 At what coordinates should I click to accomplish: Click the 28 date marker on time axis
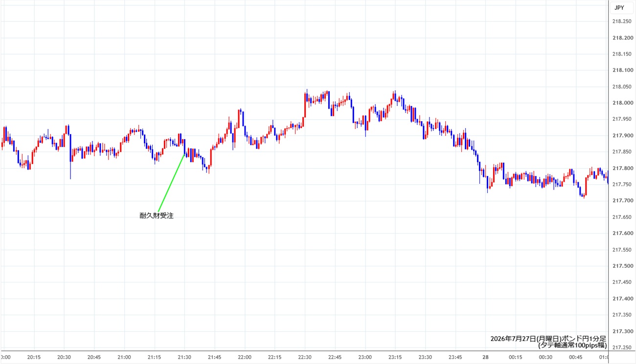point(485,357)
